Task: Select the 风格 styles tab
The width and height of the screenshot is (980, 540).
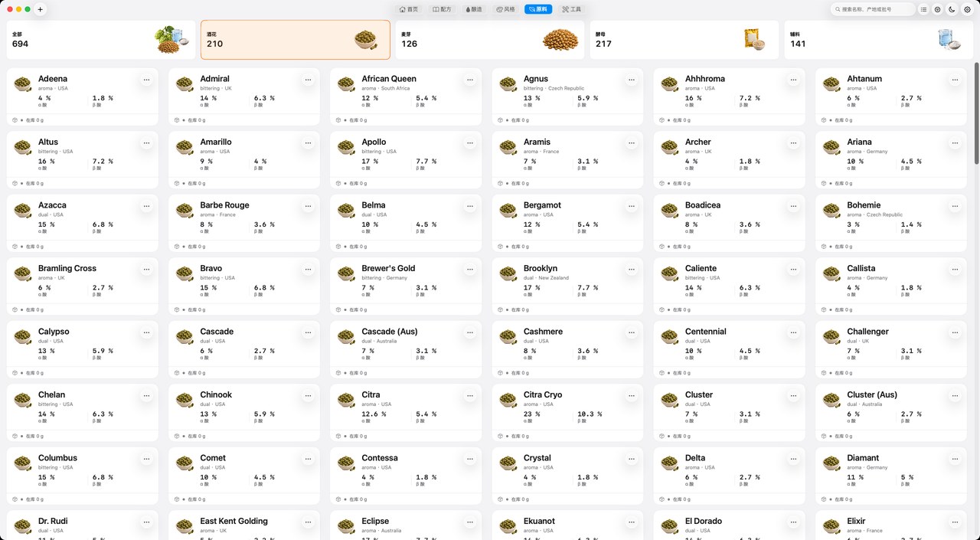Action: (x=505, y=9)
